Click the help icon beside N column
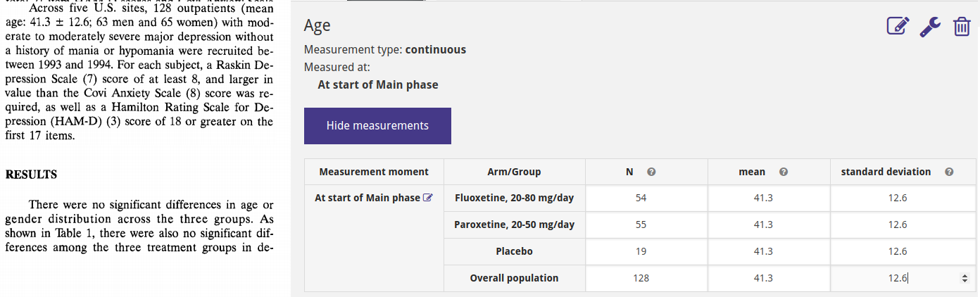This screenshot has width=980, height=297. 651,172
